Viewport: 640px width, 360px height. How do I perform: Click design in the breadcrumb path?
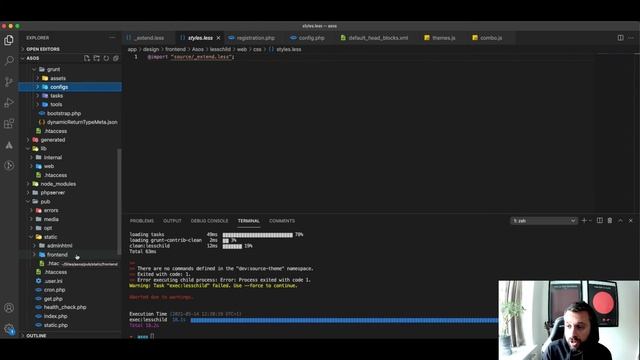151,49
